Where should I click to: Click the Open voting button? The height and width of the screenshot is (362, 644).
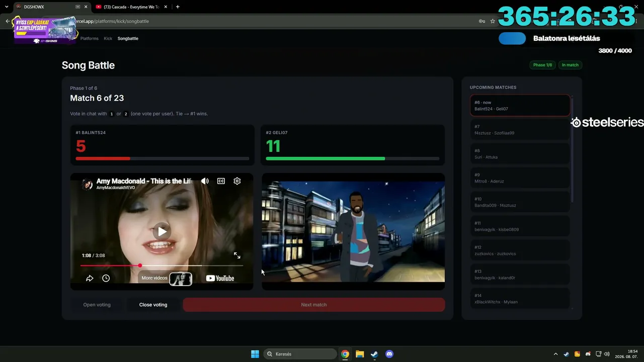97,305
